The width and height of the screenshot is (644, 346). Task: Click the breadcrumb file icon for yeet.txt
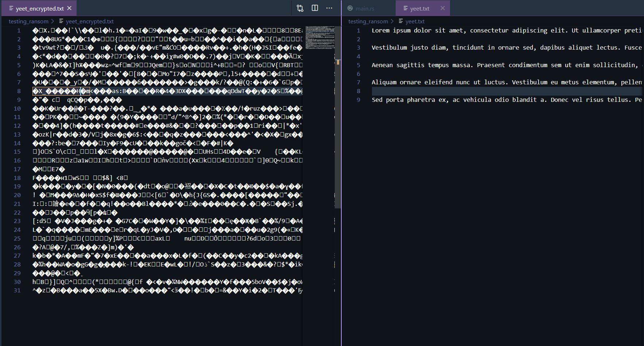[401, 21]
